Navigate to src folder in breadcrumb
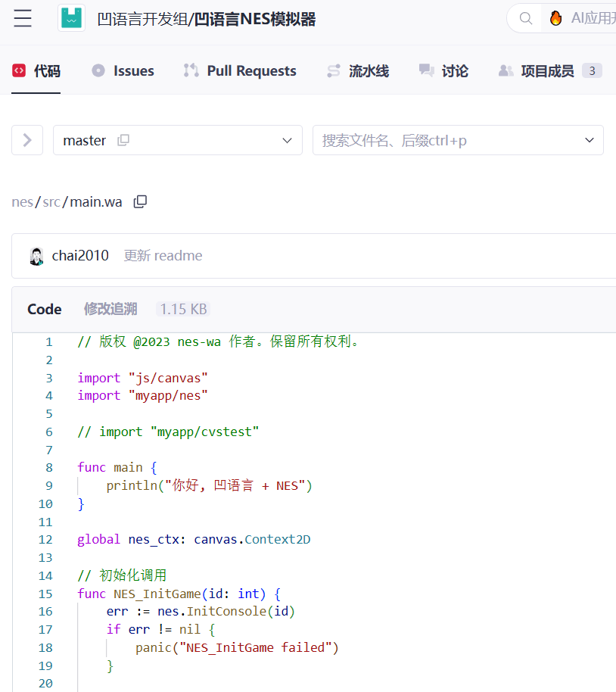This screenshot has height=692, width=616. pyautogui.click(x=51, y=202)
